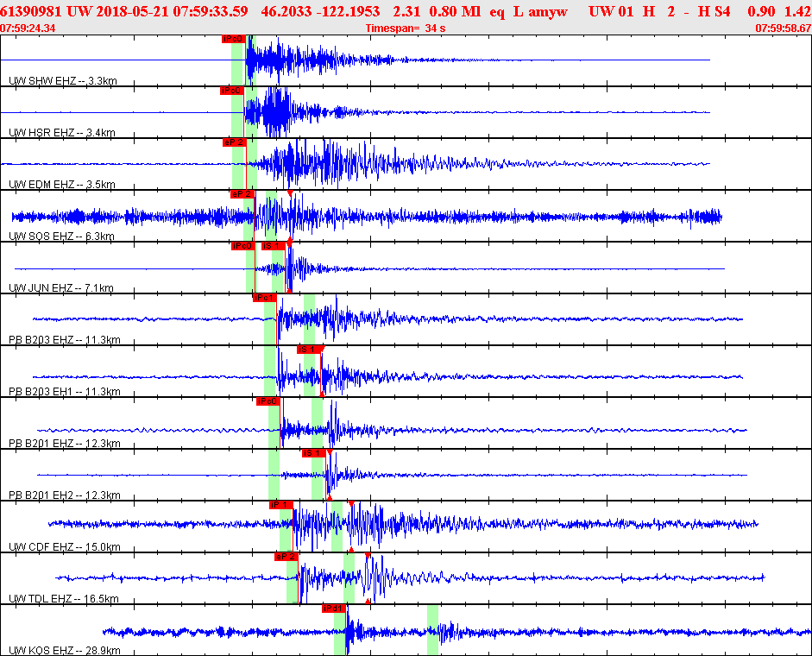Click the red marker triangle atop SOS trace
Screen dimensions: 812x656
coord(290,192)
